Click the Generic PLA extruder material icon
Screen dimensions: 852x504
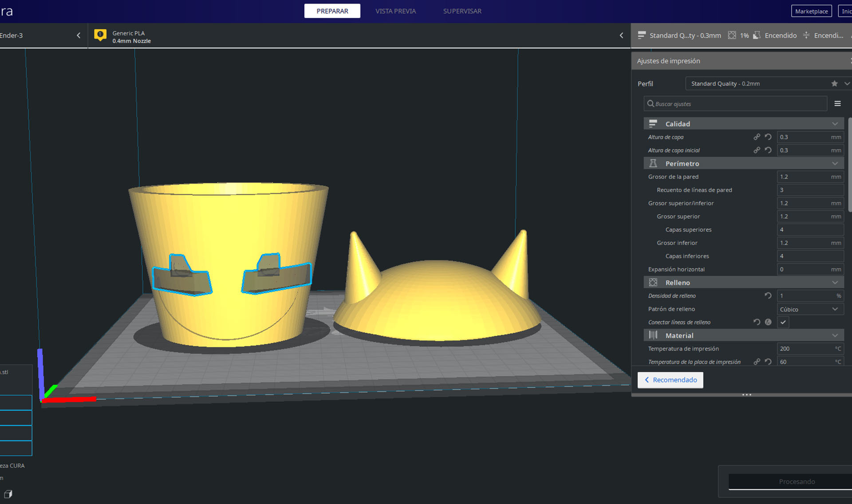click(x=100, y=35)
